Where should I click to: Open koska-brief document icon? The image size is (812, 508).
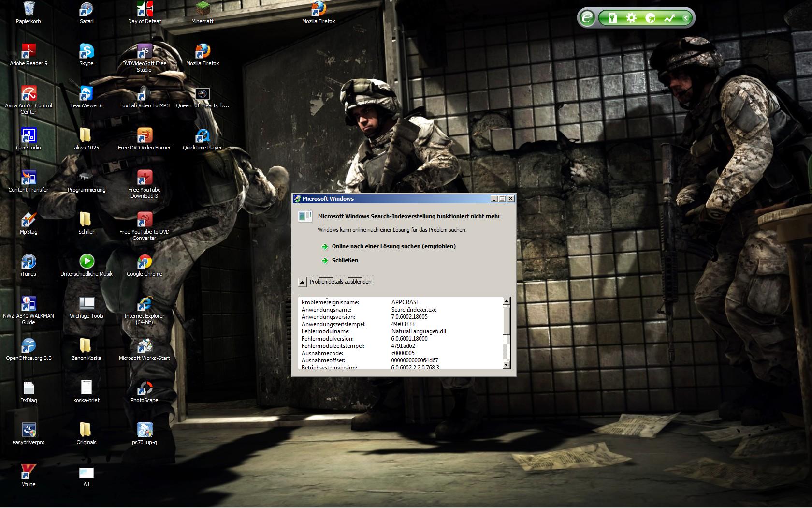coord(87,388)
